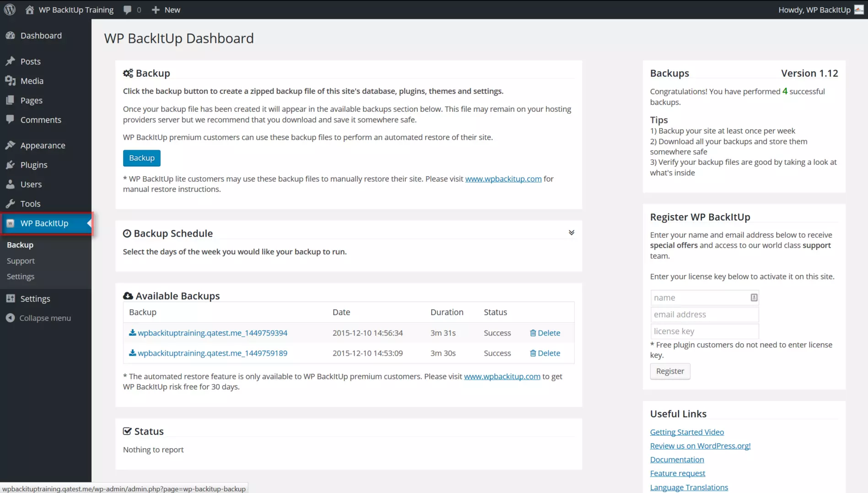The height and width of the screenshot is (493, 868).
Task: Select the Media library icon in sidebar
Action: coord(11,81)
